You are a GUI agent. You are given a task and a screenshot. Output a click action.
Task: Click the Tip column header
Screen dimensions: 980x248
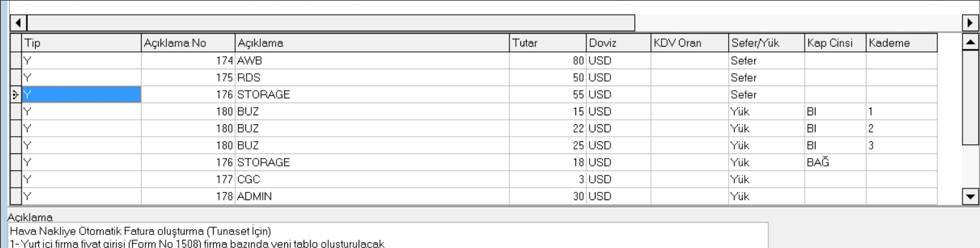[82, 43]
